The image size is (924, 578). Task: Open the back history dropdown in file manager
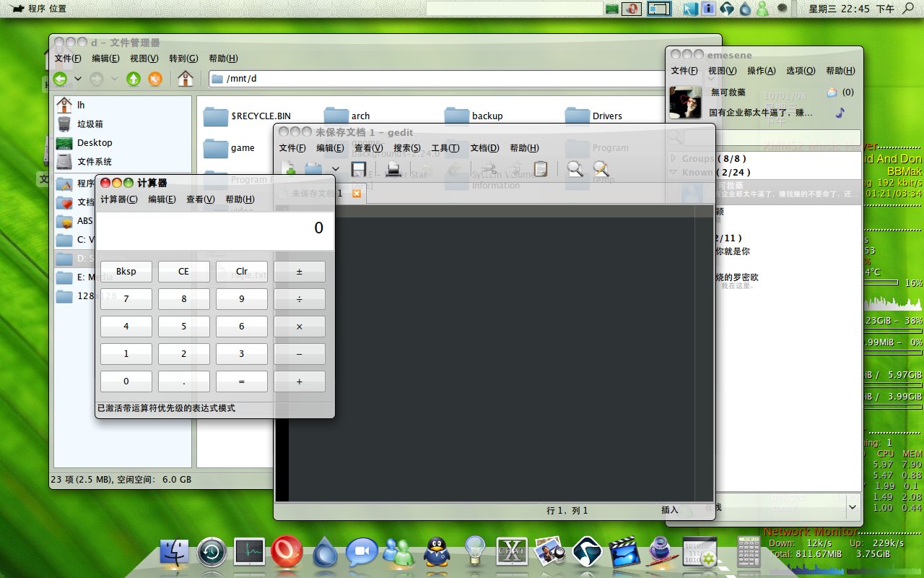(78, 79)
